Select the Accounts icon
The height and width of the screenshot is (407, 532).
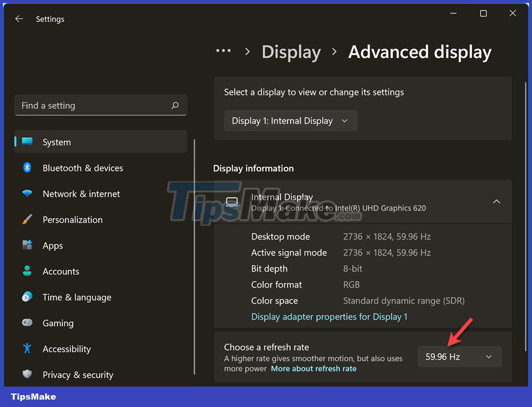(27, 271)
